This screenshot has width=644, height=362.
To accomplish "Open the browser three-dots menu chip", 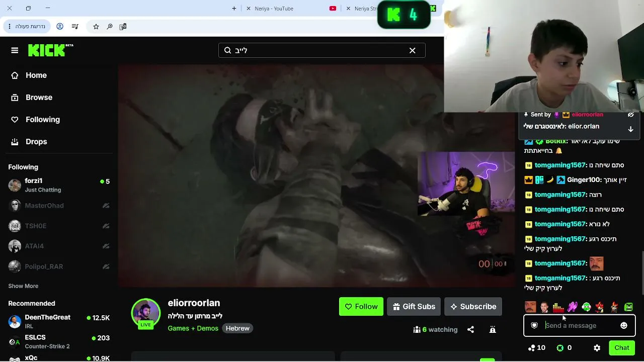I will [27, 26].
